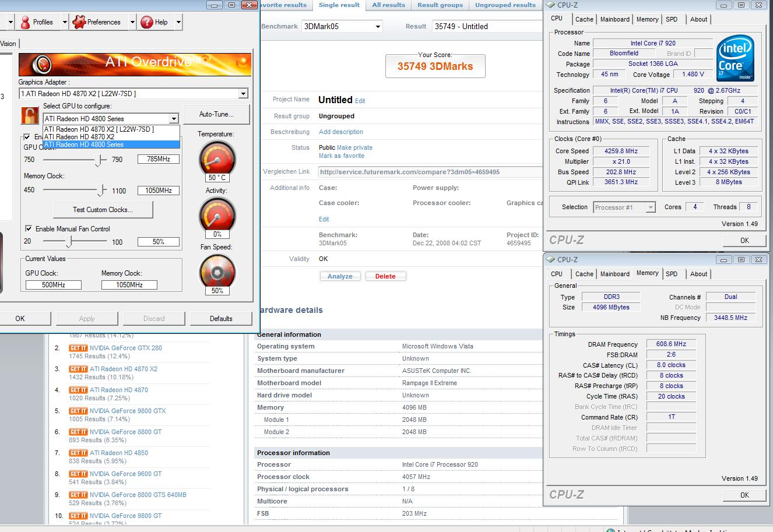Click the red Delete button
This screenshot has height=532, width=773.
click(x=385, y=276)
